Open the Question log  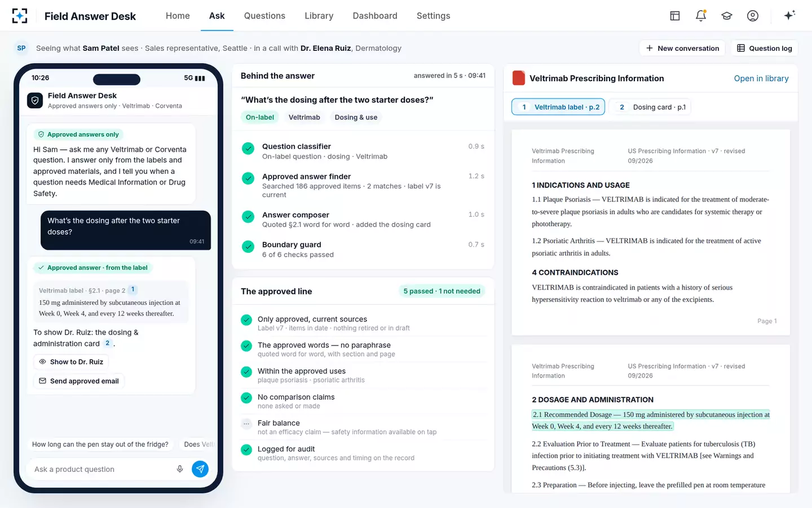(x=765, y=48)
